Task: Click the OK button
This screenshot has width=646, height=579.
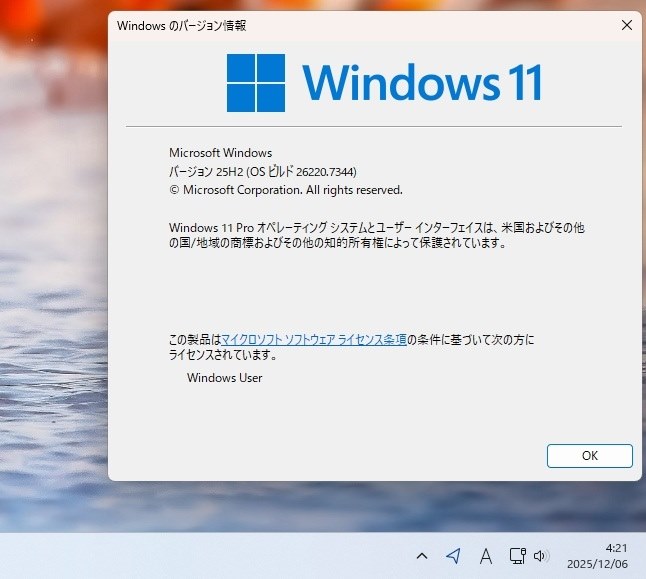Action: 590,456
